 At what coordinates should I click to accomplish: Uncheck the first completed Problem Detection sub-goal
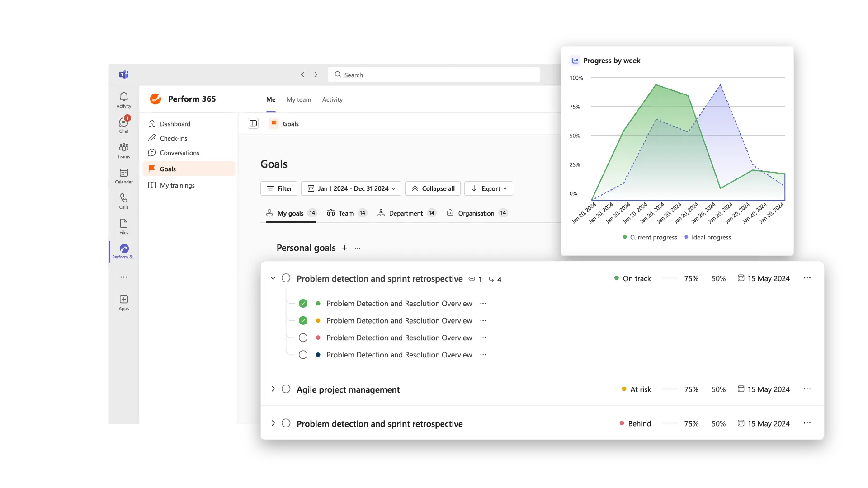pos(303,304)
